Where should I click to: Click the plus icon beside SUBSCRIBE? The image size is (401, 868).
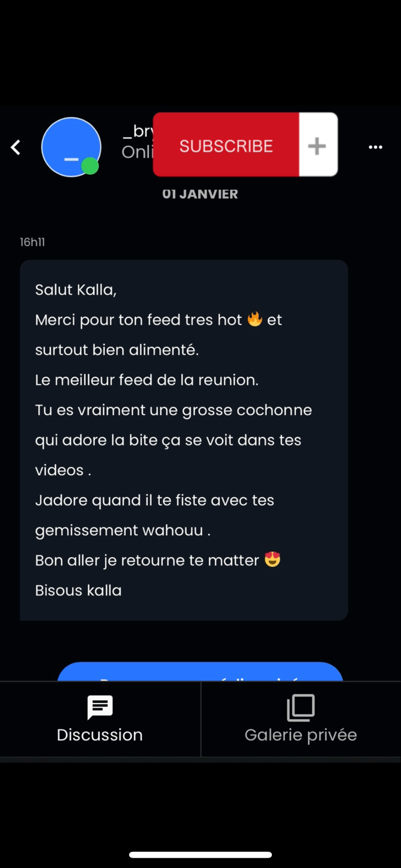point(317,146)
